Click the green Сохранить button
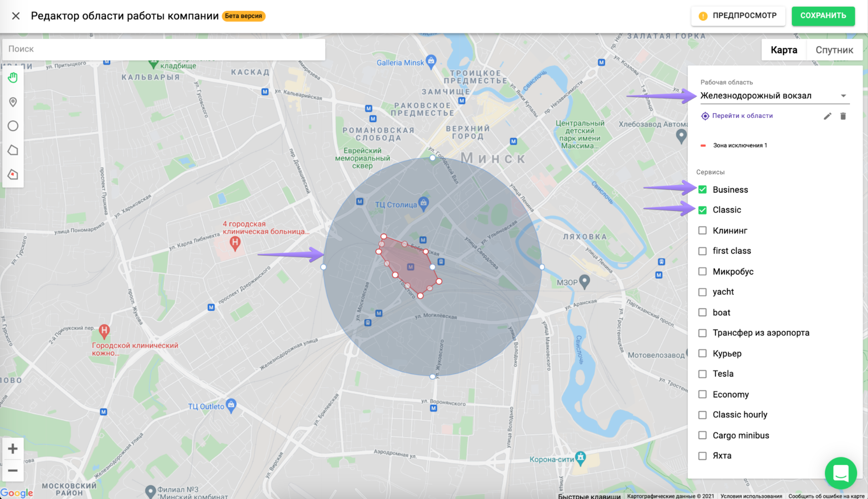The height and width of the screenshot is (499, 868). pyautogui.click(x=823, y=16)
